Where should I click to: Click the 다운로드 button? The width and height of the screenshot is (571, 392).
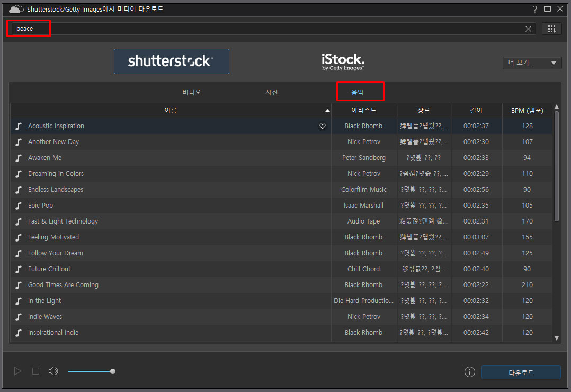click(x=521, y=372)
